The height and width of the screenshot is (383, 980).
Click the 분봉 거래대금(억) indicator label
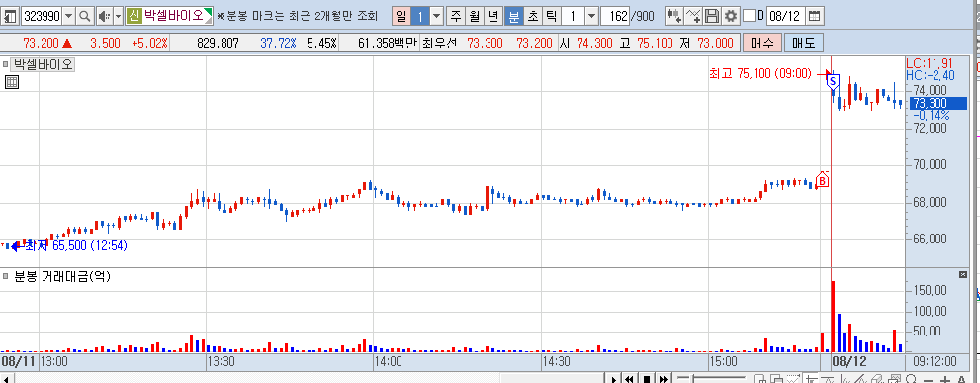click(x=62, y=277)
